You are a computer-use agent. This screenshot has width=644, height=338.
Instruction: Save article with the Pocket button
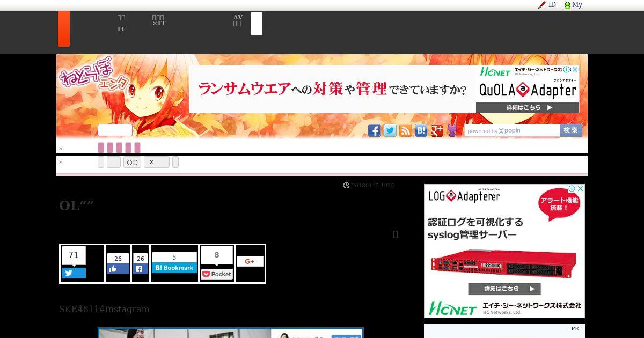[x=217, y=274]
